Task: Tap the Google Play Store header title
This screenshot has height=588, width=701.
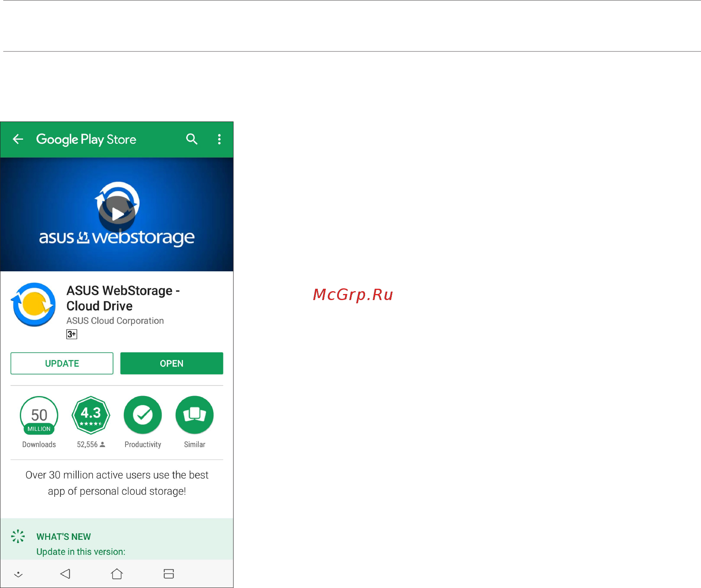Action: (x=86, y=140)
